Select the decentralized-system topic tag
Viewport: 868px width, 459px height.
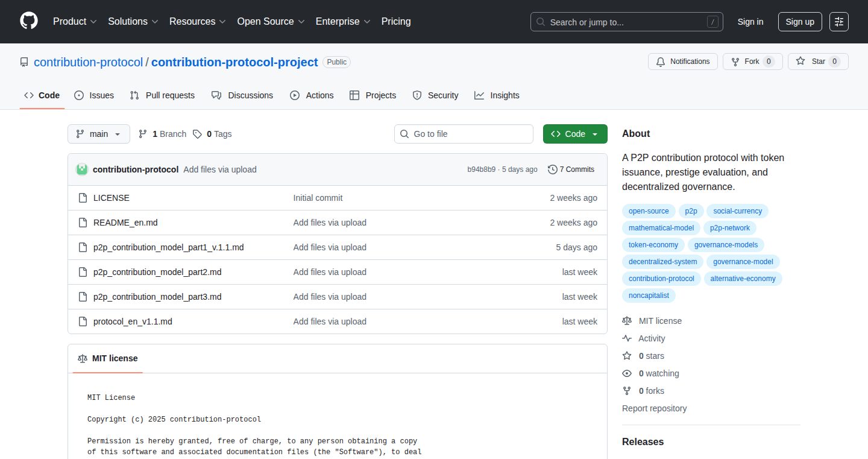pyautogui.click(x=663, y=262)
